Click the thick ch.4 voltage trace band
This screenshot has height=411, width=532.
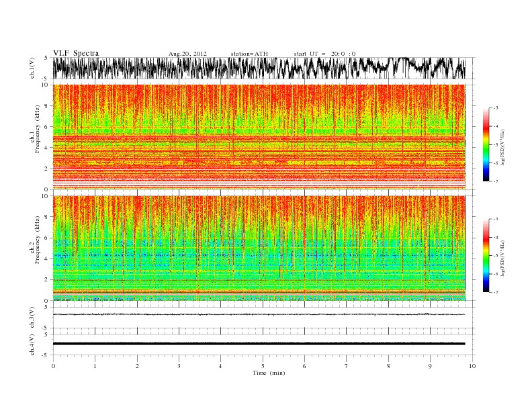point(259,344)
